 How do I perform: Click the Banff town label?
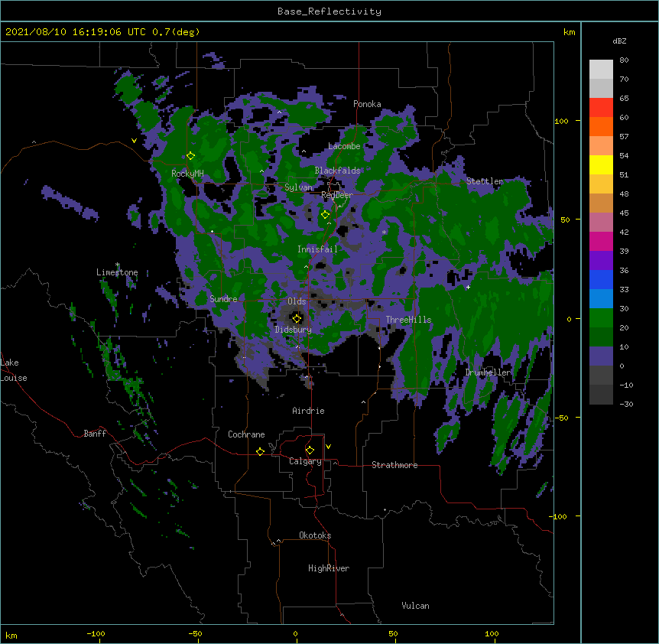pos(95,434)
